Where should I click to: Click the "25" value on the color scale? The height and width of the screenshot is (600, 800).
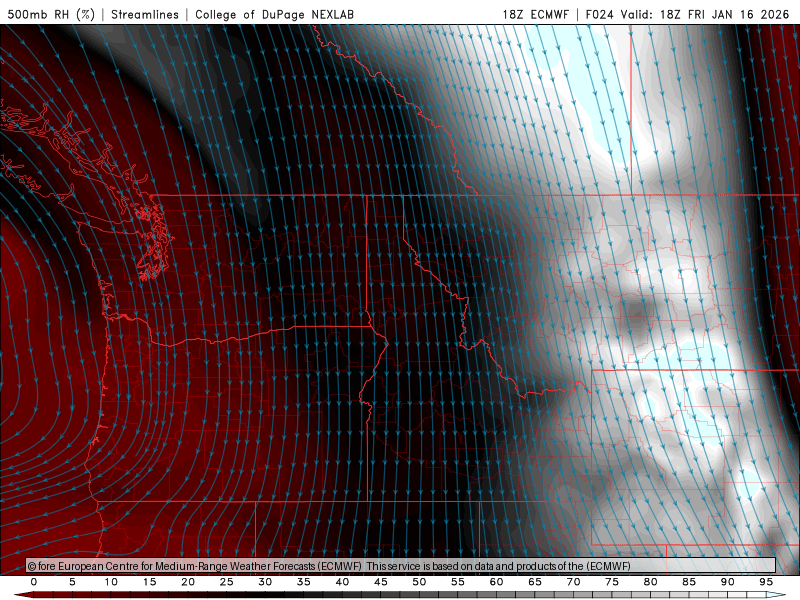[227, 582]
